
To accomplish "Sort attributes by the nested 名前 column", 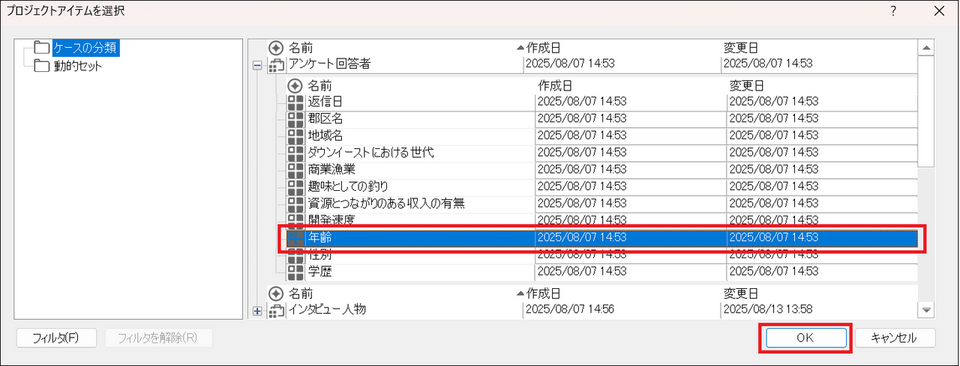I will (x=320, y=86).
